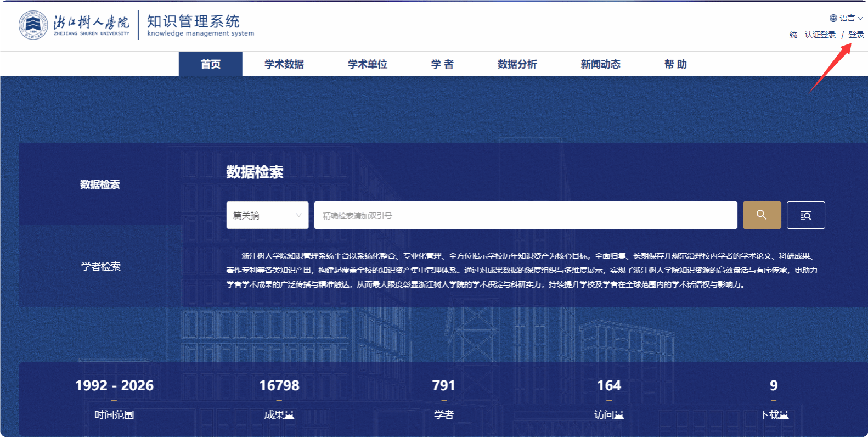
Task: Open advanced search via the list-search icon
Action: coord(805,215)
